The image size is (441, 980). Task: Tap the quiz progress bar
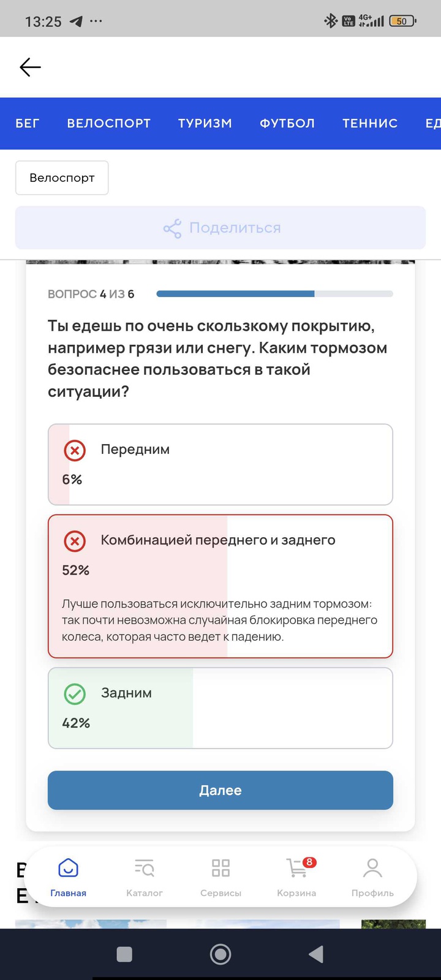[x=274, y=294]
